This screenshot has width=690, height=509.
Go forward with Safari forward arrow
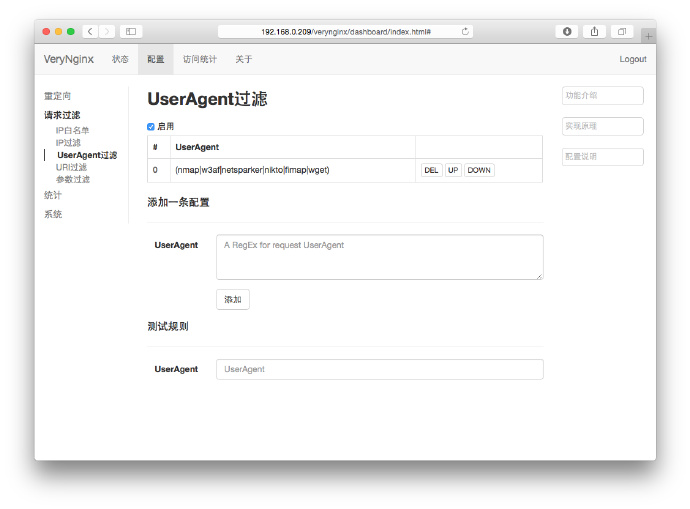coord(106,31)
